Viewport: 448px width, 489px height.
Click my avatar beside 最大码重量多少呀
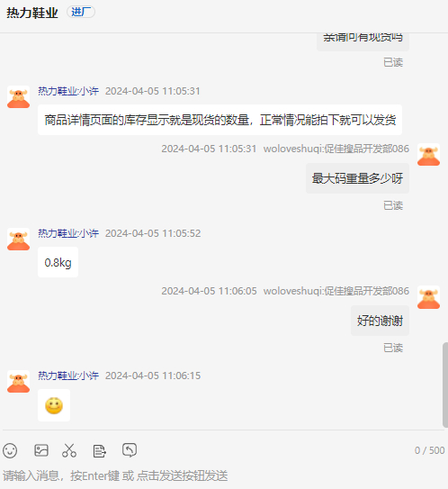click(429, 154)
